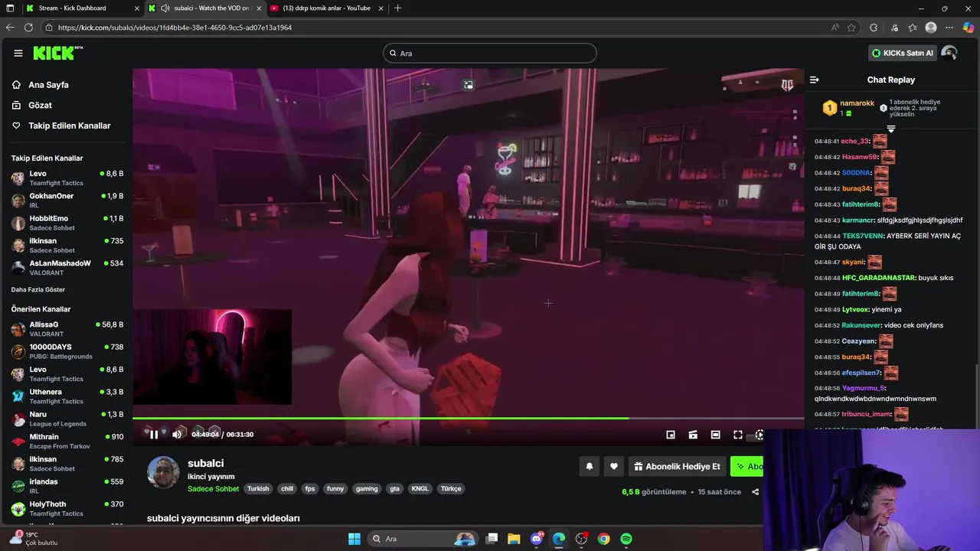This screenshot has height=551, width=980.
Task: Open Chrome from taskbar
Action: pyautogui.click(x=604, y=539)
